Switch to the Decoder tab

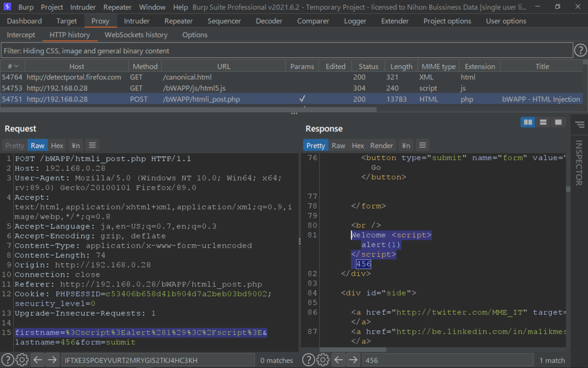coord(269,21)
